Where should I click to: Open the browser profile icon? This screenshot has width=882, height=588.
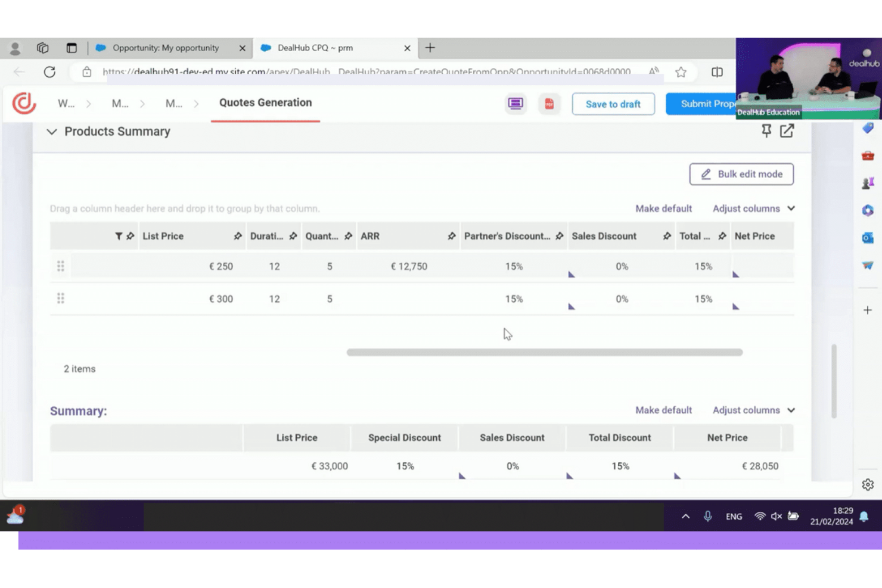15,48
